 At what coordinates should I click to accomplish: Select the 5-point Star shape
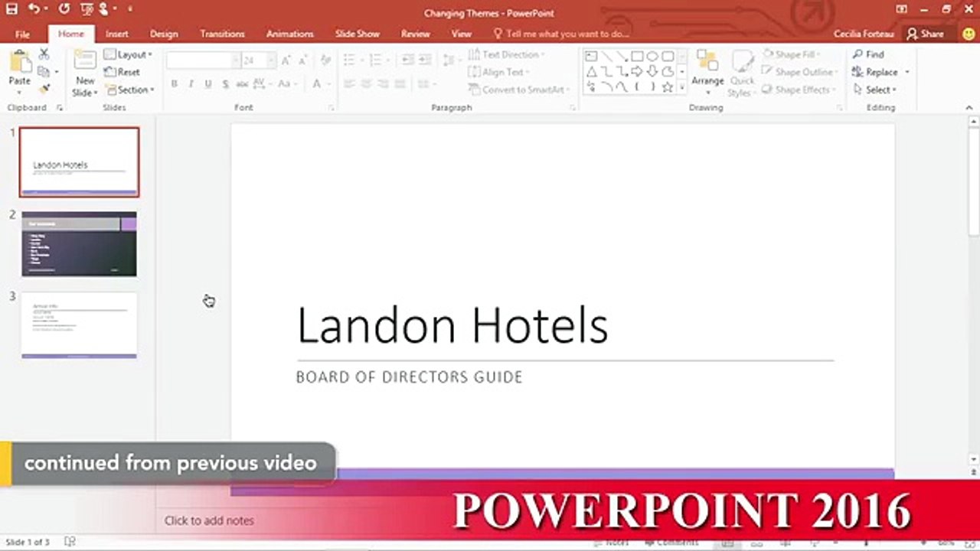[668, 88]
